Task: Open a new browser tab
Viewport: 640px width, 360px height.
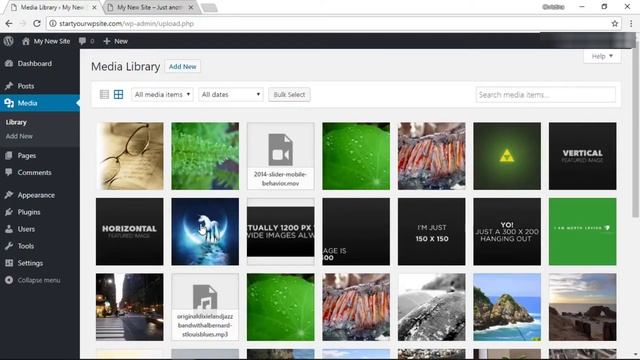Action: 209,8
